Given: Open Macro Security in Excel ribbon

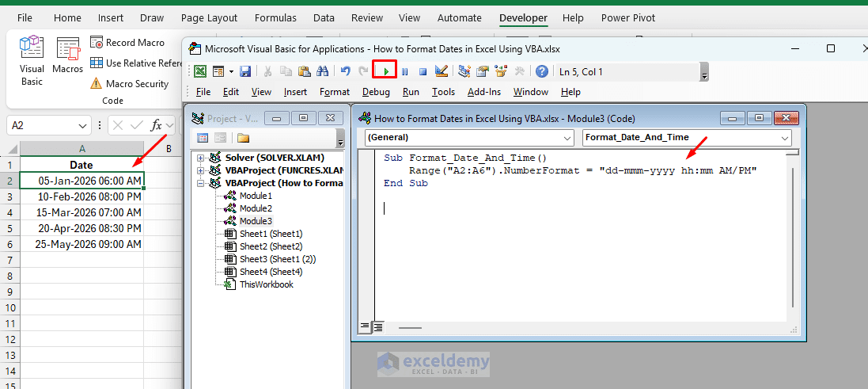Looking at the screenshot, I should 130,84.
